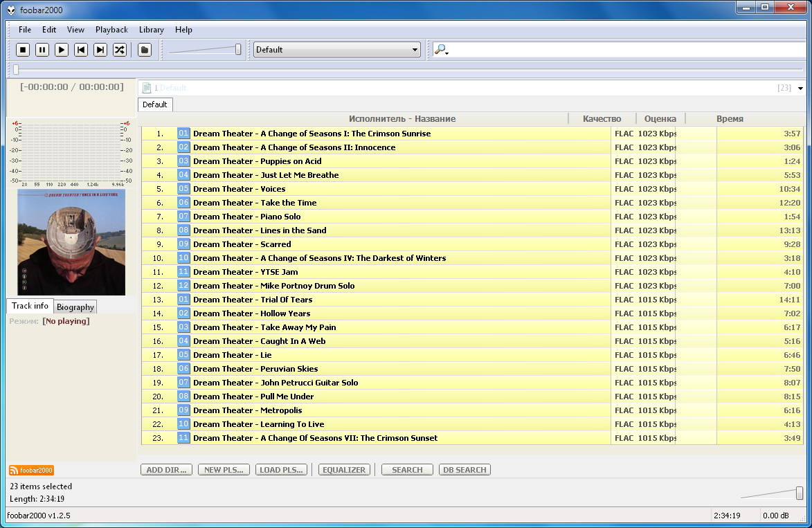Click the open folder icon in toolbar
812x528 pixels.
pyautogui.click(x=144, y=50)
